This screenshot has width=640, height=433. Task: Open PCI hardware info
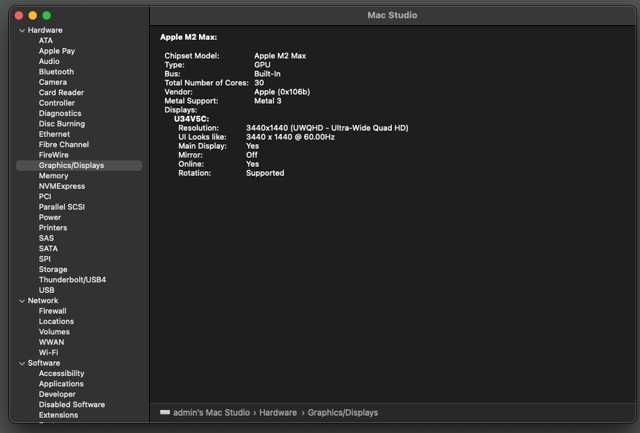(45, 197)
